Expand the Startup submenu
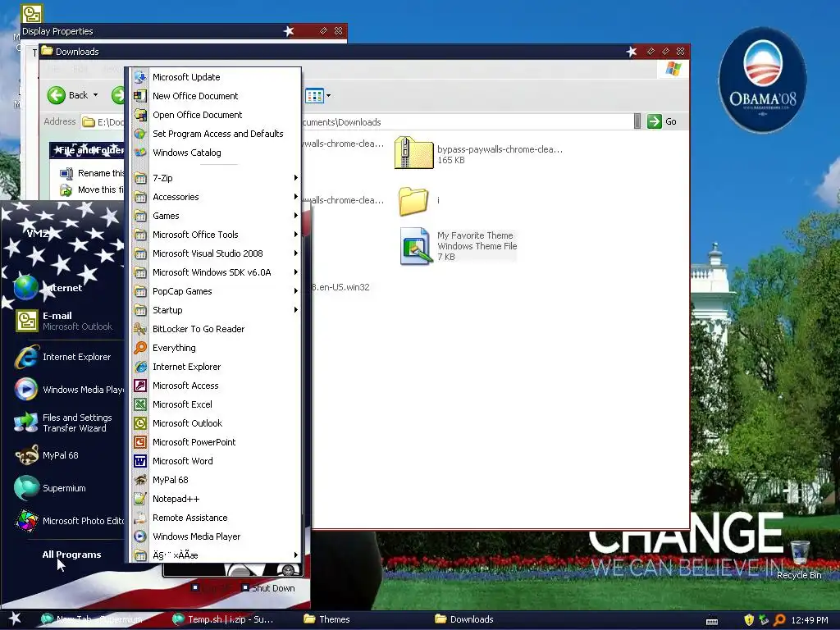 (x=216, y=310)
